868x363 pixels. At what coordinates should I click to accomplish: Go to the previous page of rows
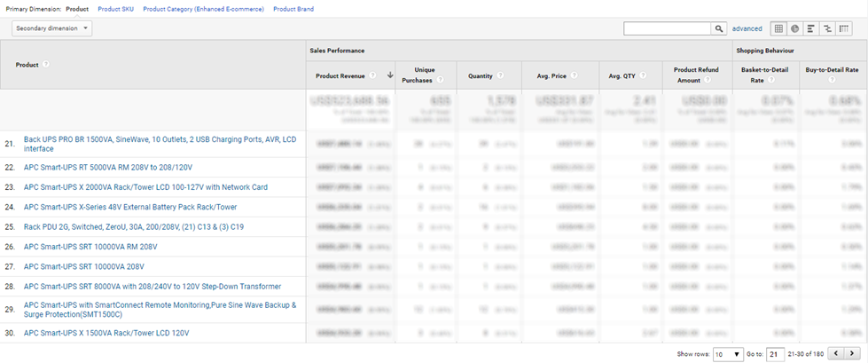point(836,353)
